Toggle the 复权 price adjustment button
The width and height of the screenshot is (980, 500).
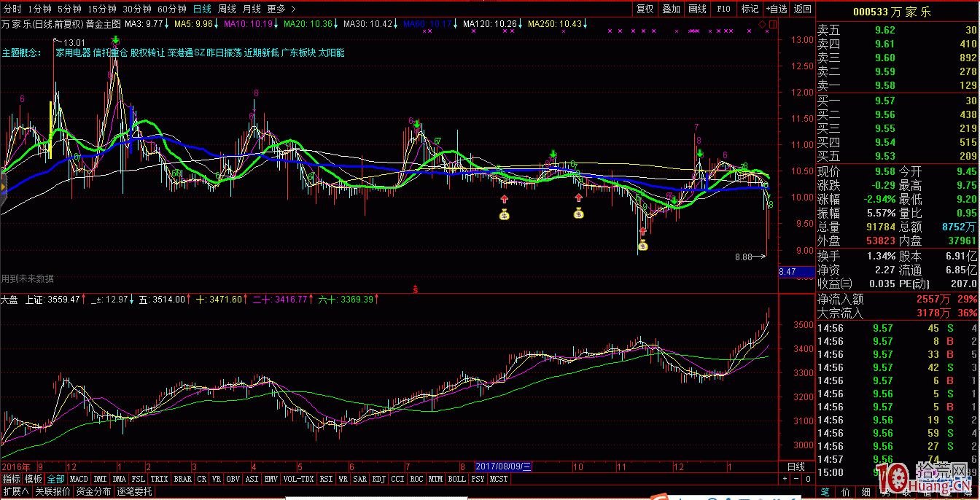(x=645, y=9)
